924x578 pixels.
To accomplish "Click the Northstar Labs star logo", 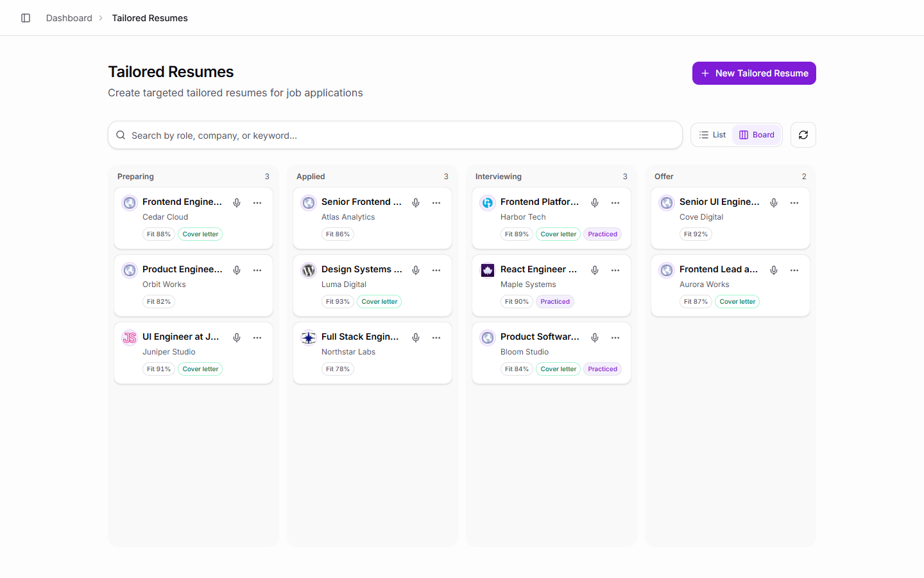I will pos(309,338).
